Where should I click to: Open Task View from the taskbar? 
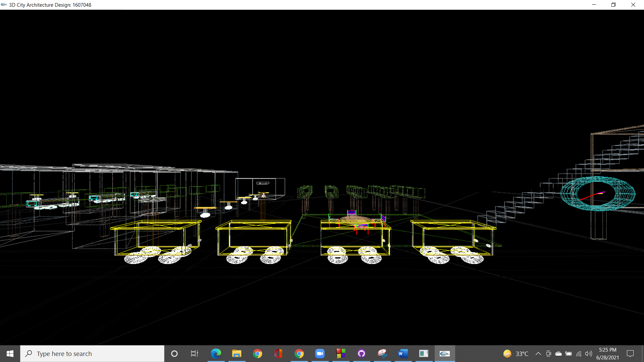click(x=195, y=354)
